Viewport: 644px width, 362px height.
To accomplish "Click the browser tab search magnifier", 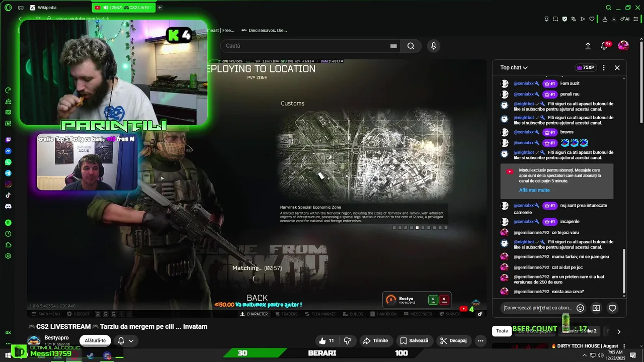I will (608, 8).
